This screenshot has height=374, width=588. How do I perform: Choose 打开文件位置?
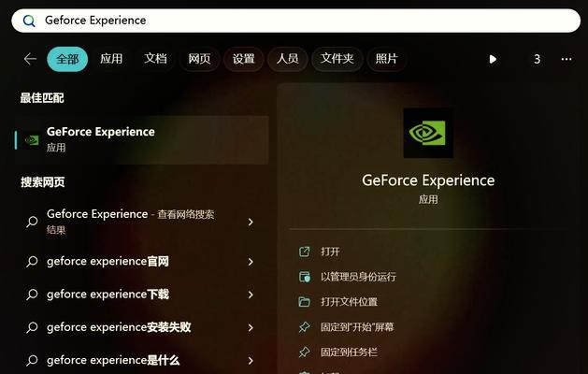[349, 302]
